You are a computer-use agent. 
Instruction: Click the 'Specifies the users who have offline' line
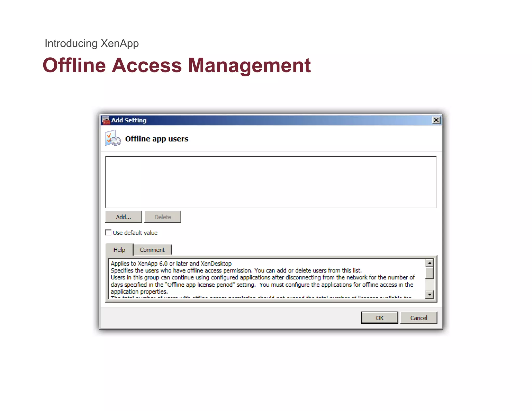236,270
